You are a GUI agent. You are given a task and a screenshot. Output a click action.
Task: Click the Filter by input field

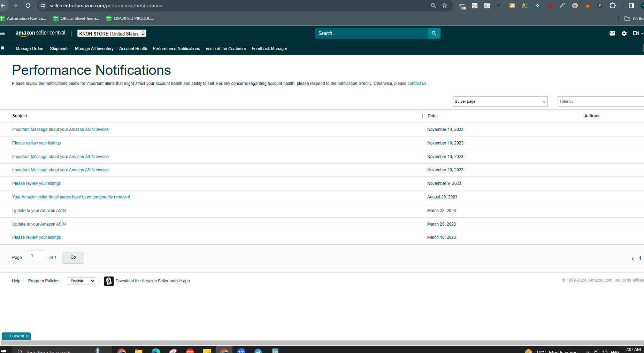point(601,101)
